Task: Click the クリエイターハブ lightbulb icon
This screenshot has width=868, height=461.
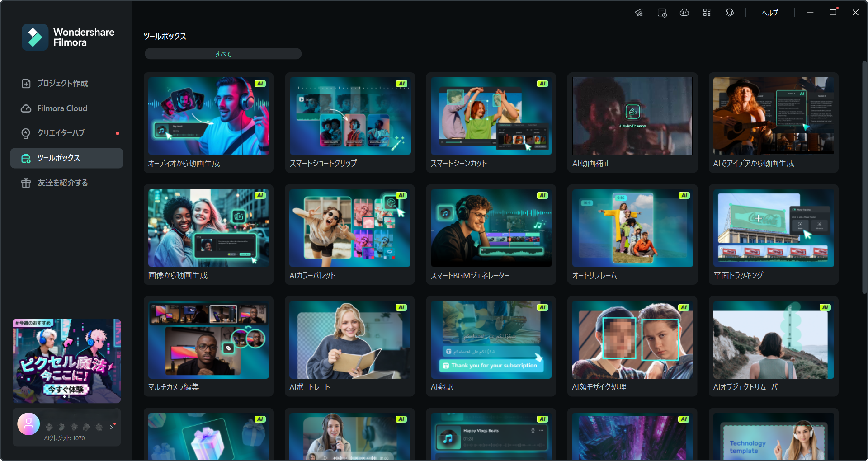Action: click(26, 133)
